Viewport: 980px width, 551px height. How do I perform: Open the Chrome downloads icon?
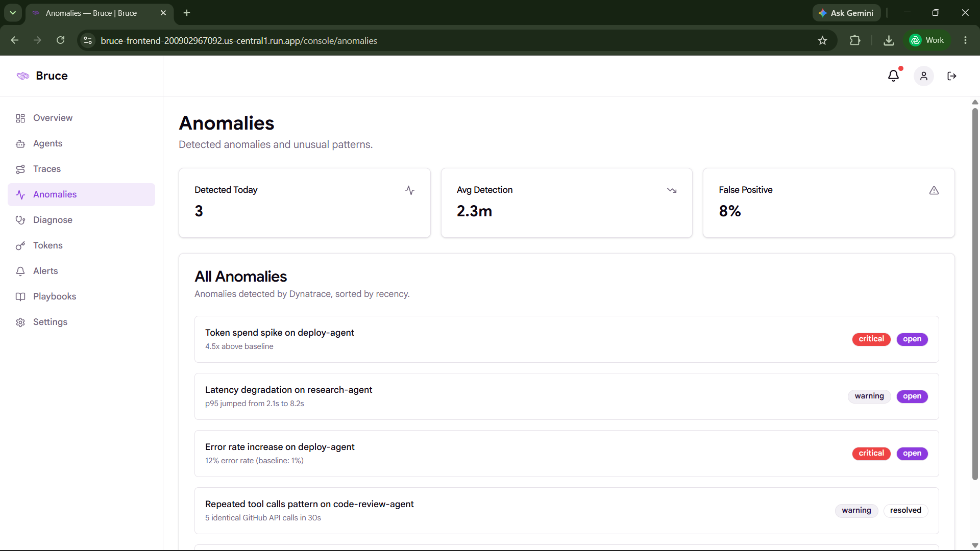point(889,40)
